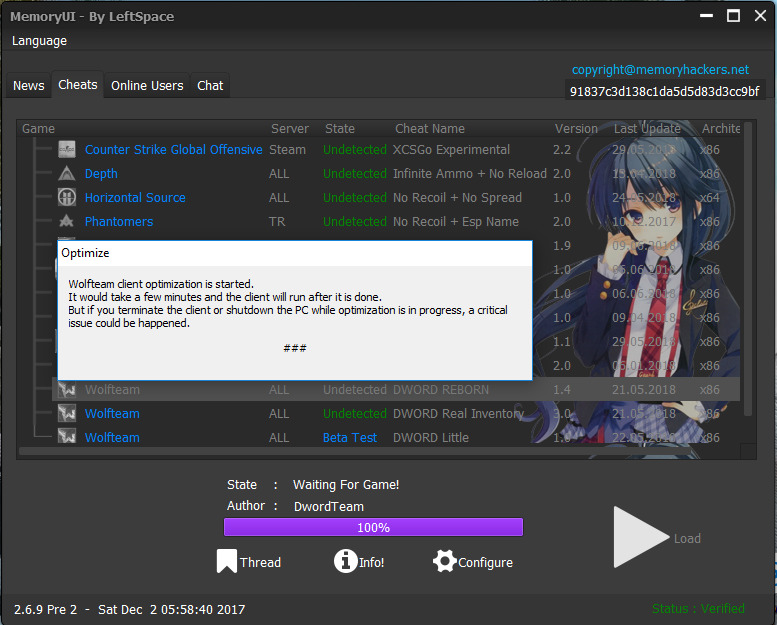Click No Recoil + Esp Name text
Image resolution: width=777 pixels, height=625 pixels.
(455, 222)
